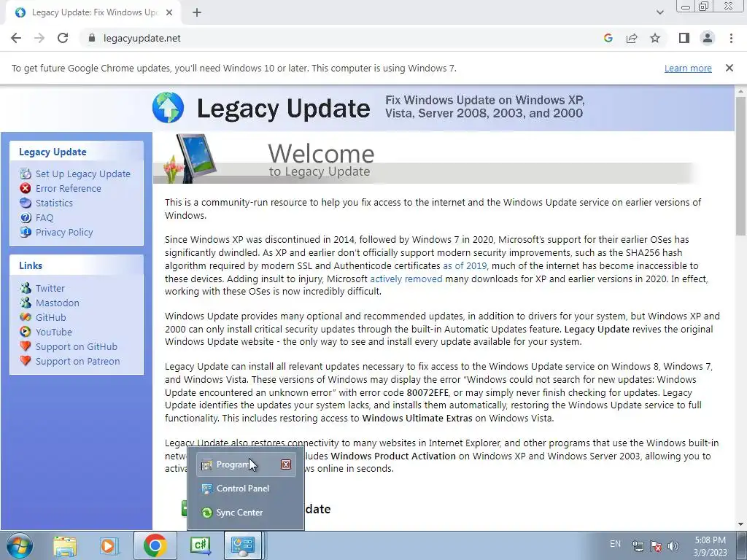Click the Legacy Update globe logo
The height and width of the screenshot is (560, 747).
pyautogui.click(x=168, y=108)
